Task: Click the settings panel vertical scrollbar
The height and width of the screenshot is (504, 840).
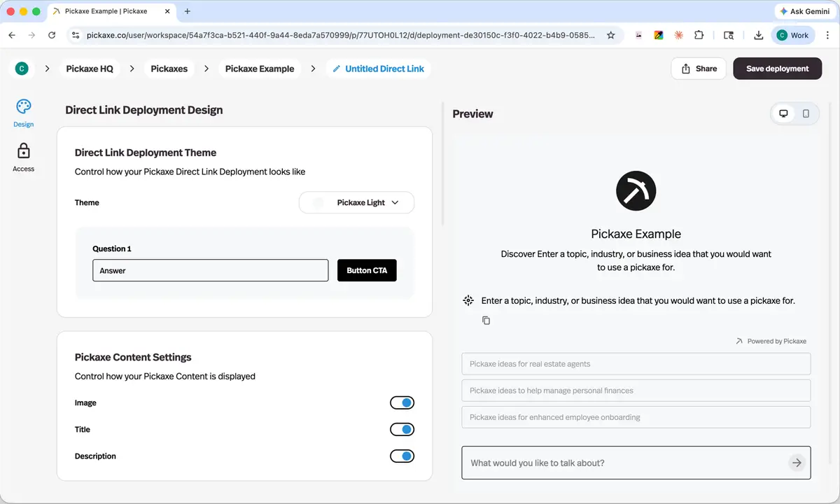Action: 443,164
